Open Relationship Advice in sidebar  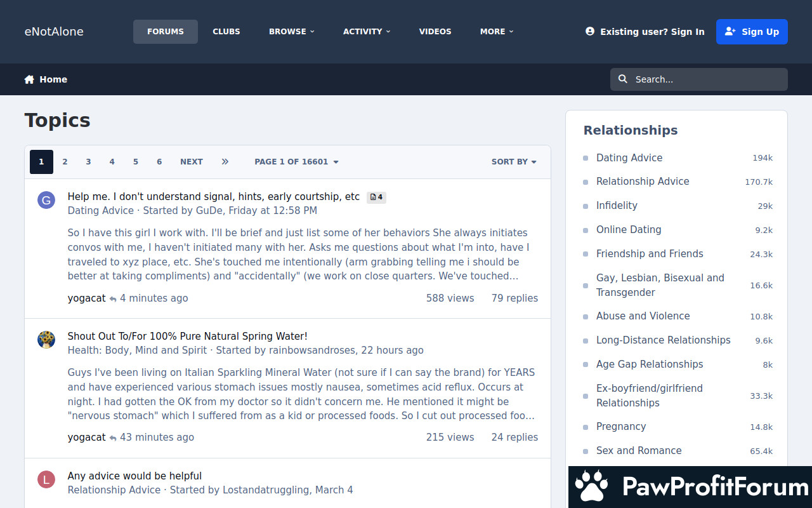coord(643,182)
